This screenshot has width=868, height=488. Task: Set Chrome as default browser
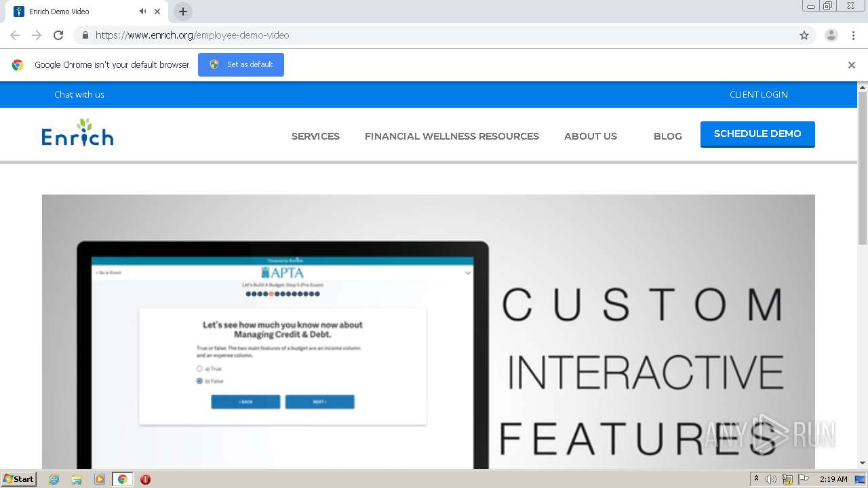click(241, 64)
